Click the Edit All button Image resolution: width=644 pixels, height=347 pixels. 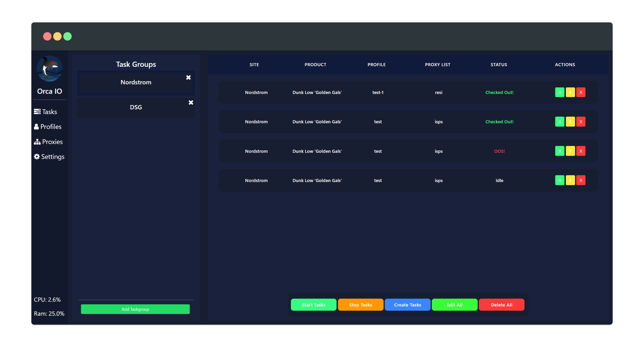coord(454,305)
